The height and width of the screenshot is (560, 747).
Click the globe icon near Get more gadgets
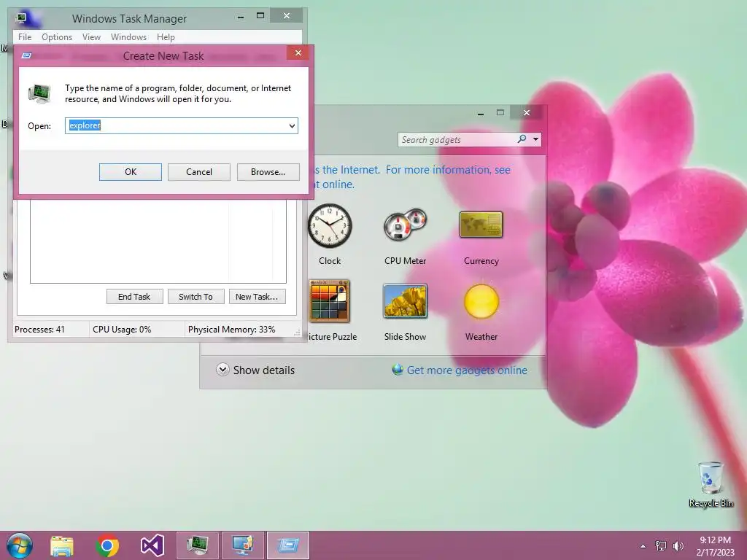click(398, 370)
